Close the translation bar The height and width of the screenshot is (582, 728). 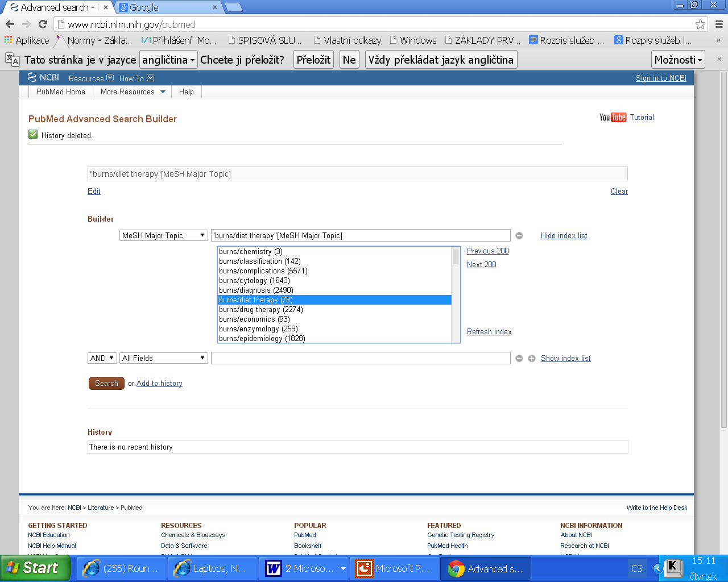tap(719, 59)
